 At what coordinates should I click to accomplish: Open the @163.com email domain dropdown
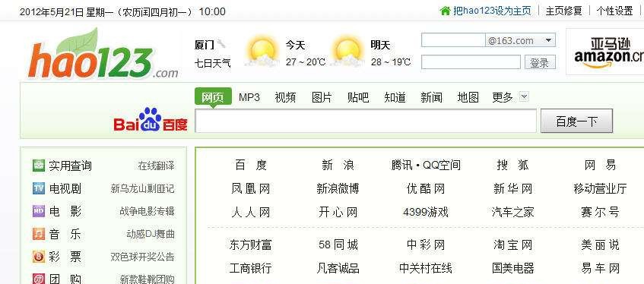click(520, 40)
